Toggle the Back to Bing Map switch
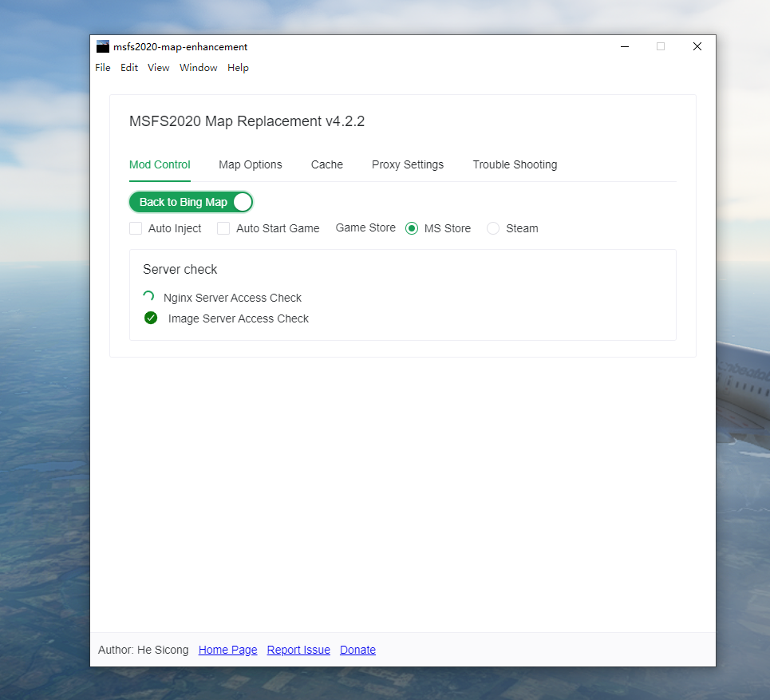 191,202
